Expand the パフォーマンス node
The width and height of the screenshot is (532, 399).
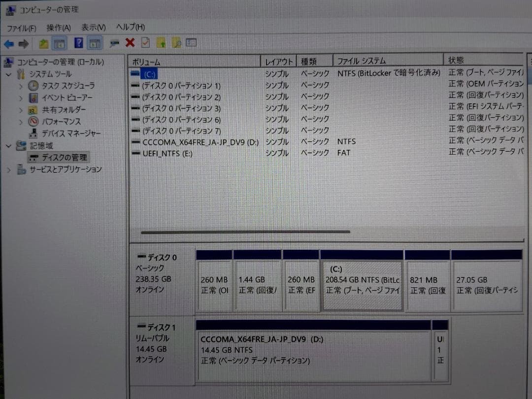(21, 122)
